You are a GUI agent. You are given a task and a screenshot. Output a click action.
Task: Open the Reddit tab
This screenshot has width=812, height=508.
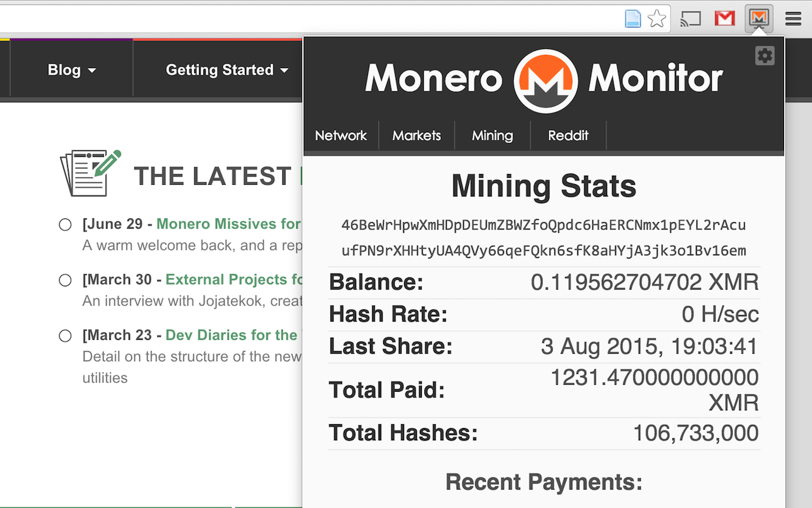568,135
